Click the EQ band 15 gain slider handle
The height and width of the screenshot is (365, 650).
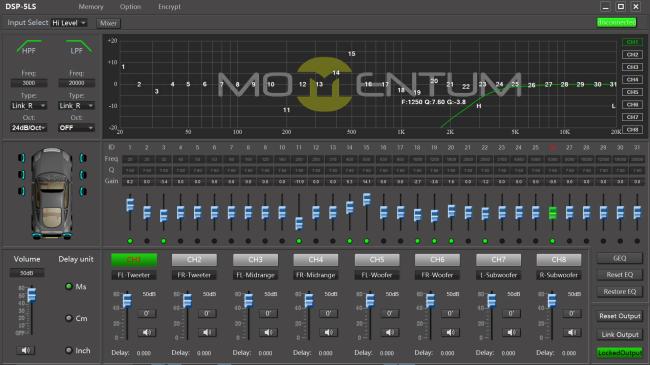pyautogui.click(x=366, y=200)
